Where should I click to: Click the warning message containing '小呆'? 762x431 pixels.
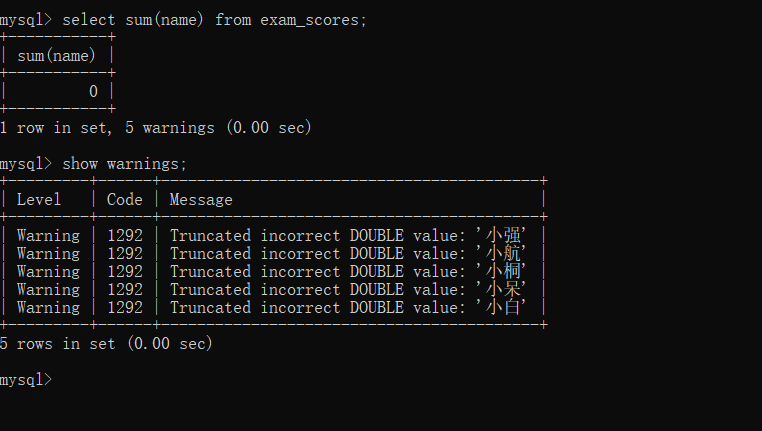pos(348,290)
